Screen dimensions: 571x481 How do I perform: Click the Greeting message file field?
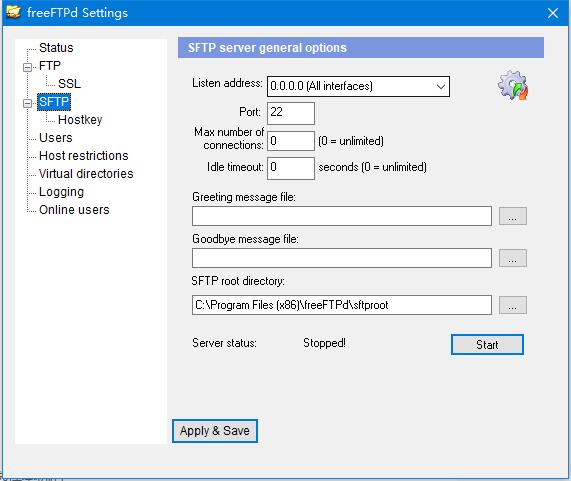(342, 216)
